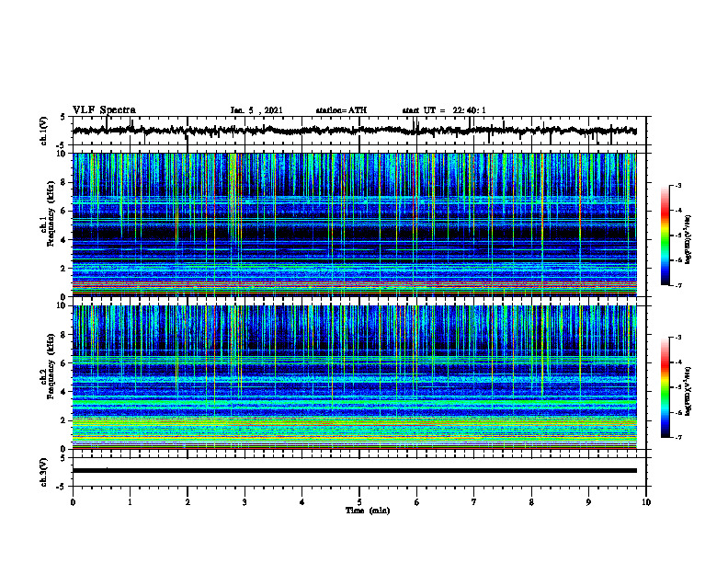Click the ch.3 black waveform trace

[x=354, y=471]
